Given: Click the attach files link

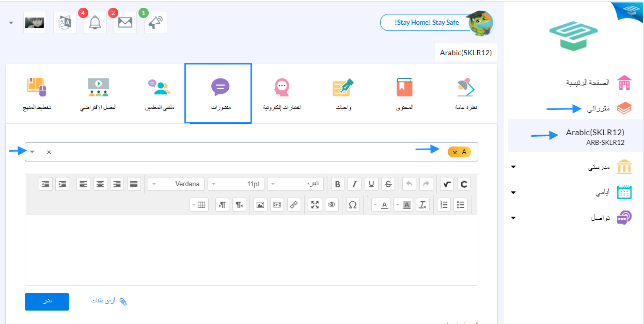Looking at the screenshot, I should 109,301.
